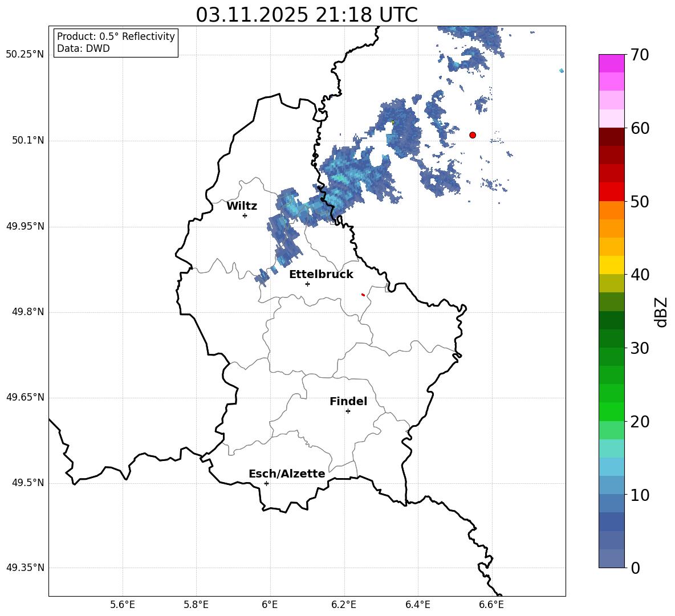675x616 pixels.
Task: Click the 5.6°E longitude label
Action: coord(123,605)
